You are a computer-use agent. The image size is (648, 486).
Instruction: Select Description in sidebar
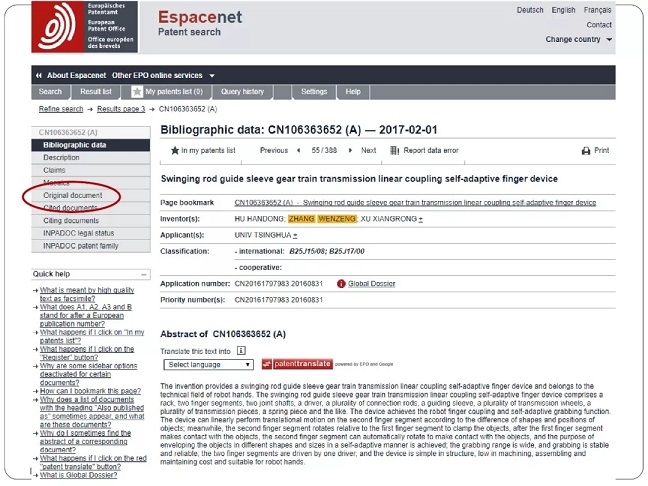coord(91,157)
